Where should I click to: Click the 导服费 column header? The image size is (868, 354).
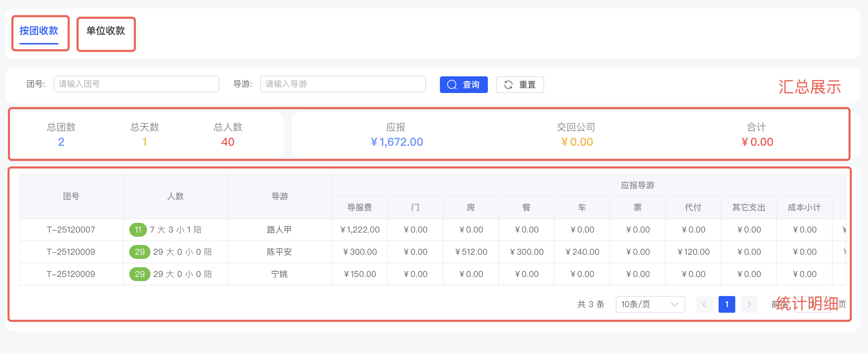tap(360, 208)
